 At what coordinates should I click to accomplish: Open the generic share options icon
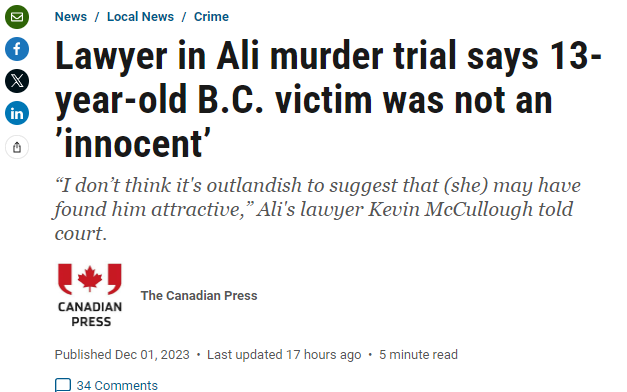point(17,147)
